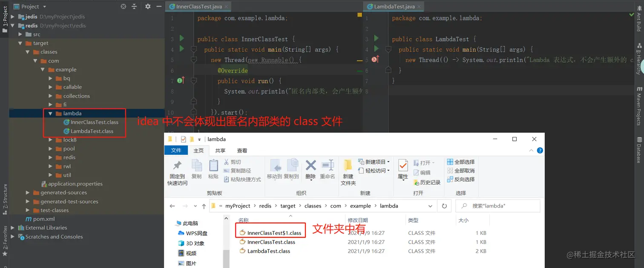Image resolution: width=644 pixels, height=268 pixels.
Task: Click the run arrow beside InnerClassTest main method
Action: [182, 48]
